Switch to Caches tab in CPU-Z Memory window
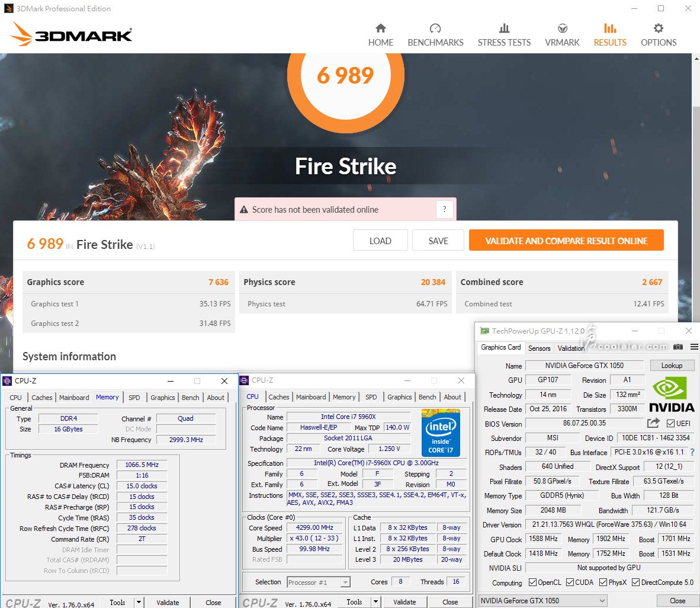Viewport: 700px width, 608px height. 42,397
